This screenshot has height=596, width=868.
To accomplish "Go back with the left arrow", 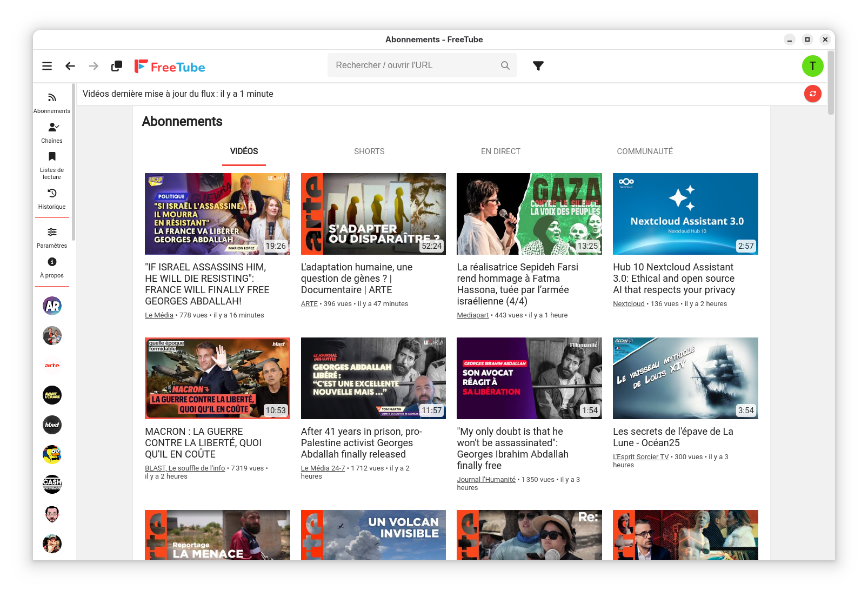I will [70, 66].
